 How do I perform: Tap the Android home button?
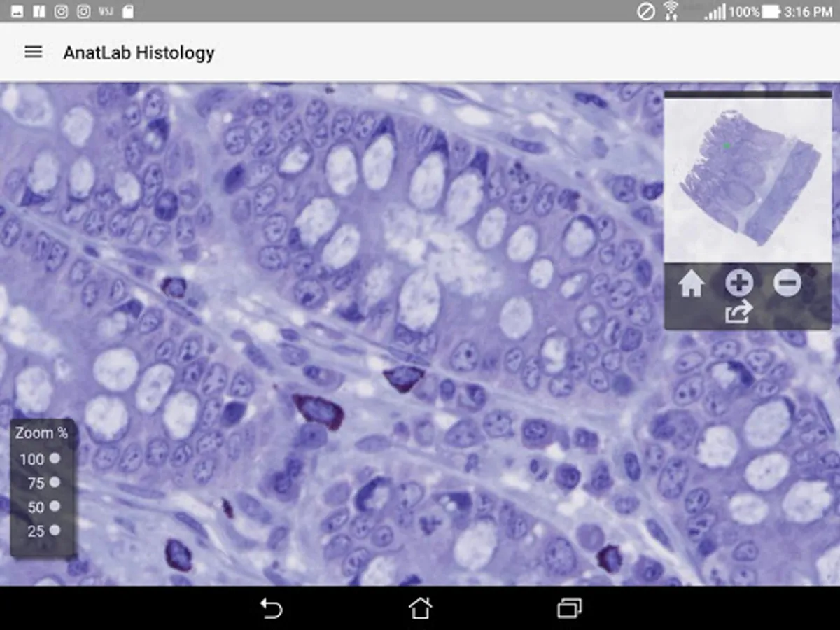[420, 608]
